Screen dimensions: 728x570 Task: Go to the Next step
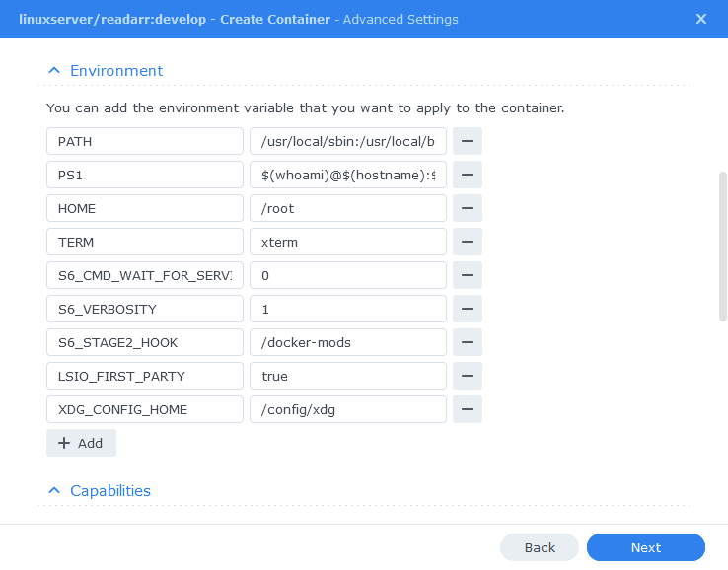(x=646, y=547)
